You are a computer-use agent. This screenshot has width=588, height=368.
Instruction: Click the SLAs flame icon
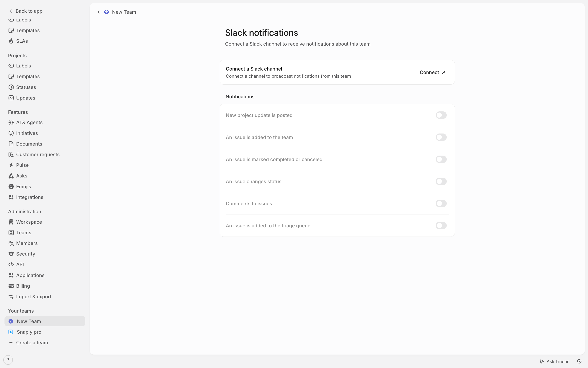pyautogui.click(x=11, y=41)
